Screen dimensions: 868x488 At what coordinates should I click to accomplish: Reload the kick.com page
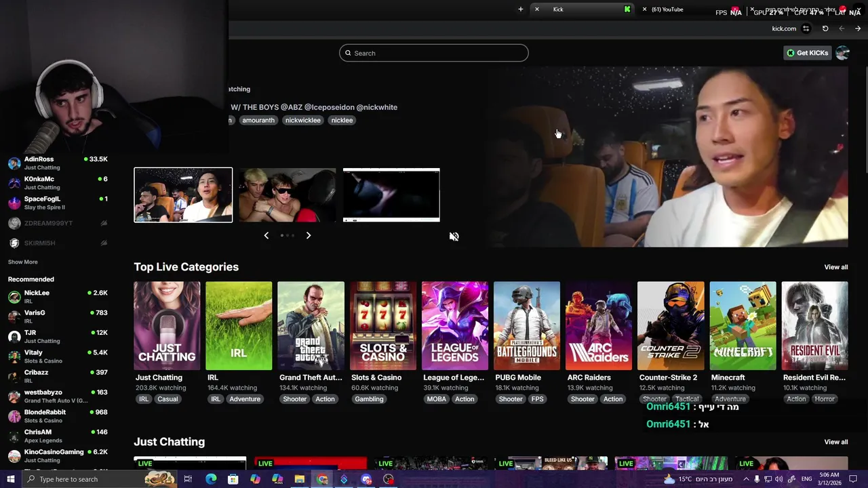825,28
